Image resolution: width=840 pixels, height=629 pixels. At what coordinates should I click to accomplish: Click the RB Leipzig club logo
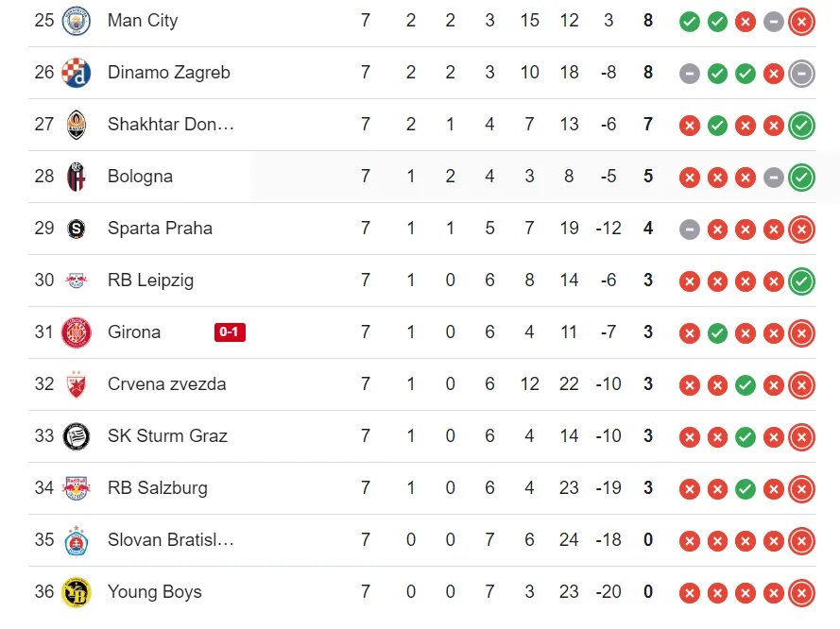click(77, 280)
